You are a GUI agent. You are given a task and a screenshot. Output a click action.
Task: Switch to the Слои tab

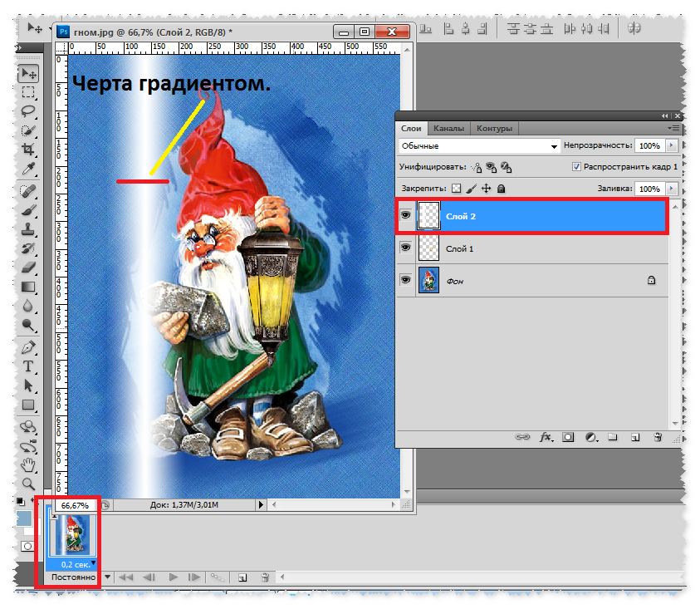tap(411, 129)
